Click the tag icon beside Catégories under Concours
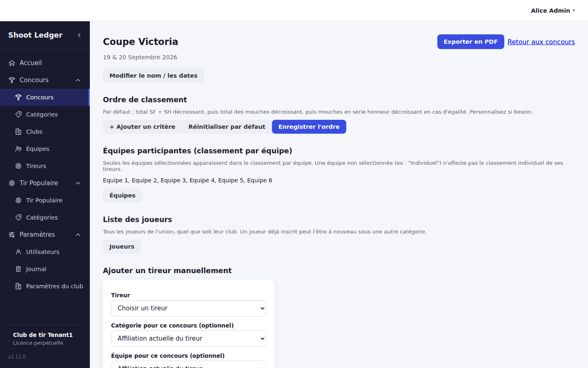This screenshot has height=368, width=588. [18, 114]
